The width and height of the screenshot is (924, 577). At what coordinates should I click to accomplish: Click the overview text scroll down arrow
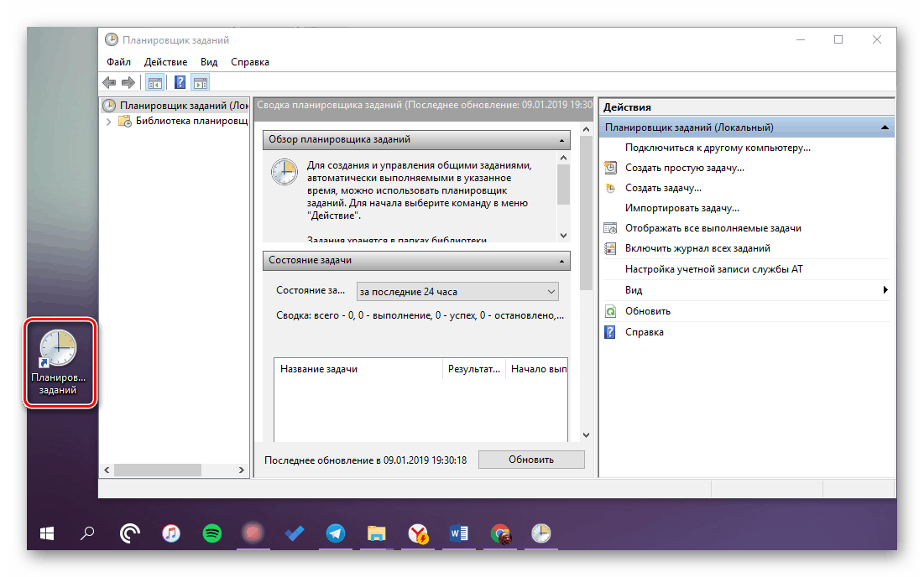click(563, 236)
